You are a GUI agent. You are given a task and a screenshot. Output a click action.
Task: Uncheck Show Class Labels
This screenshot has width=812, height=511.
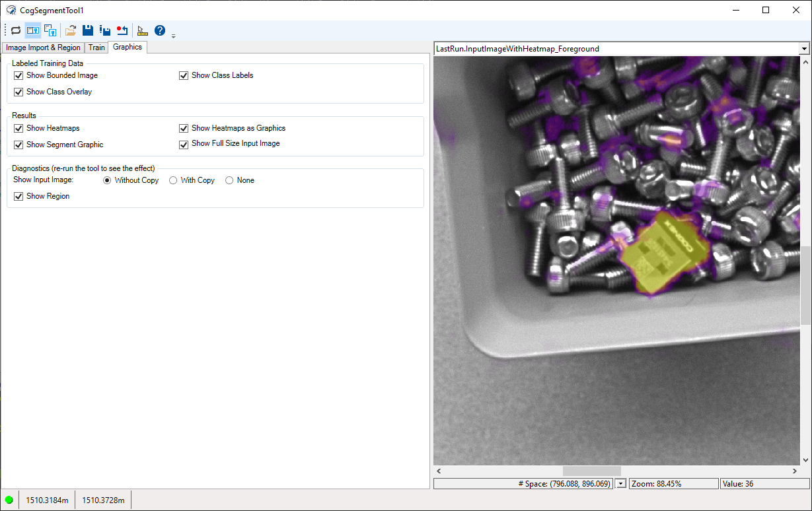tap(184, 75)
